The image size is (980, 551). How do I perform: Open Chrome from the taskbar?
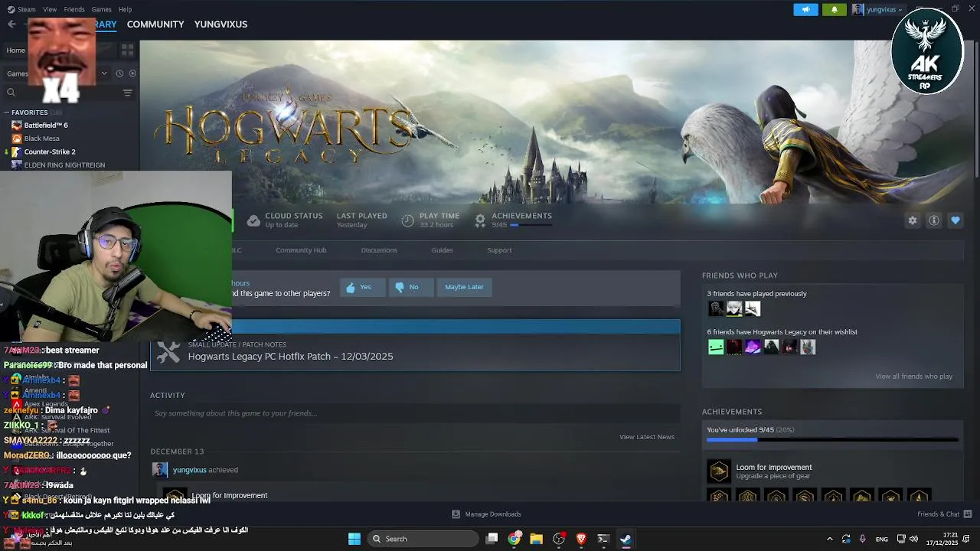point(514,539)
